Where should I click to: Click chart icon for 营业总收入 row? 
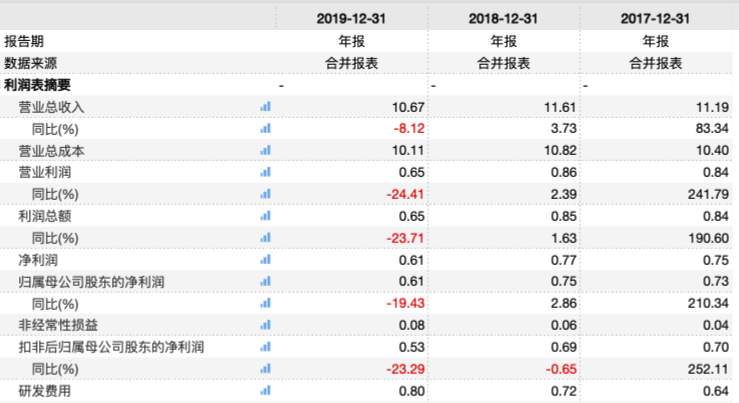(265, 107)
